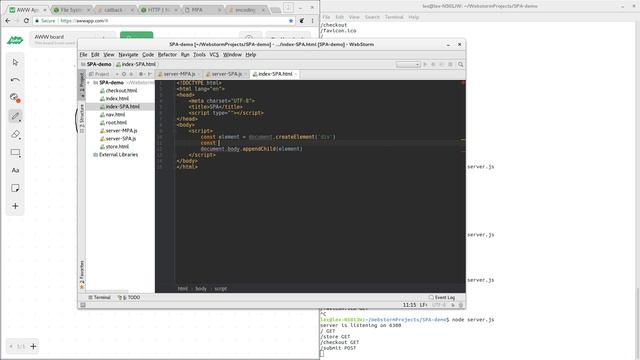Select the pointer tool in AWW board toolbar
The image size is (640, 360).
point(16,62)
